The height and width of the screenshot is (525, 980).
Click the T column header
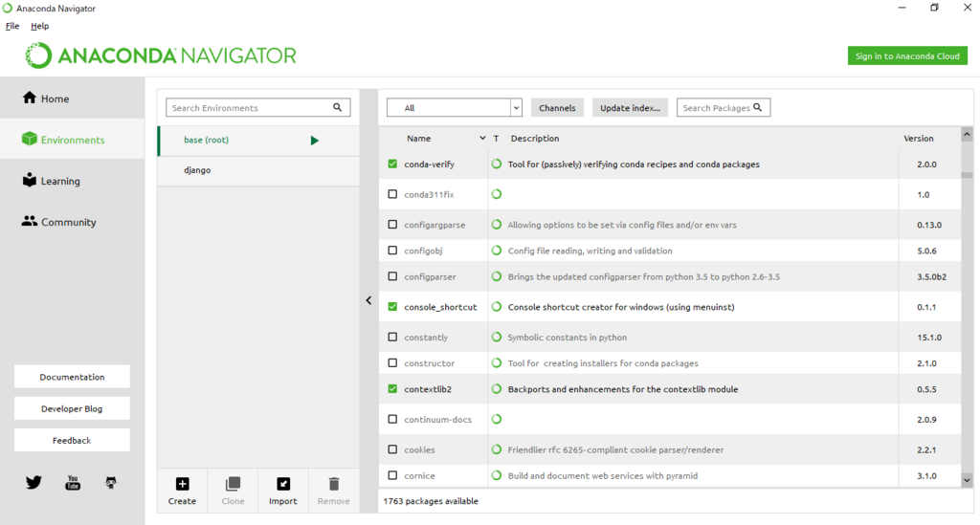tap(497, 139)
